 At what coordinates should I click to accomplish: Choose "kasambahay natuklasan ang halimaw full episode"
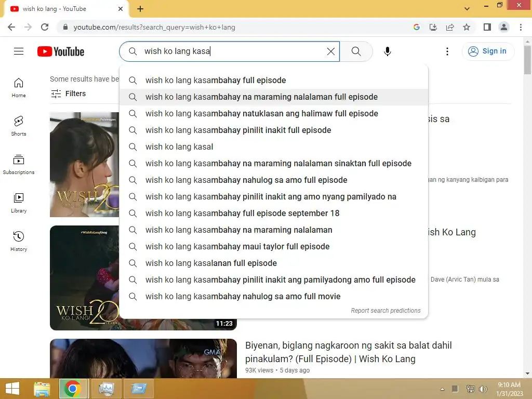[274, 114]
